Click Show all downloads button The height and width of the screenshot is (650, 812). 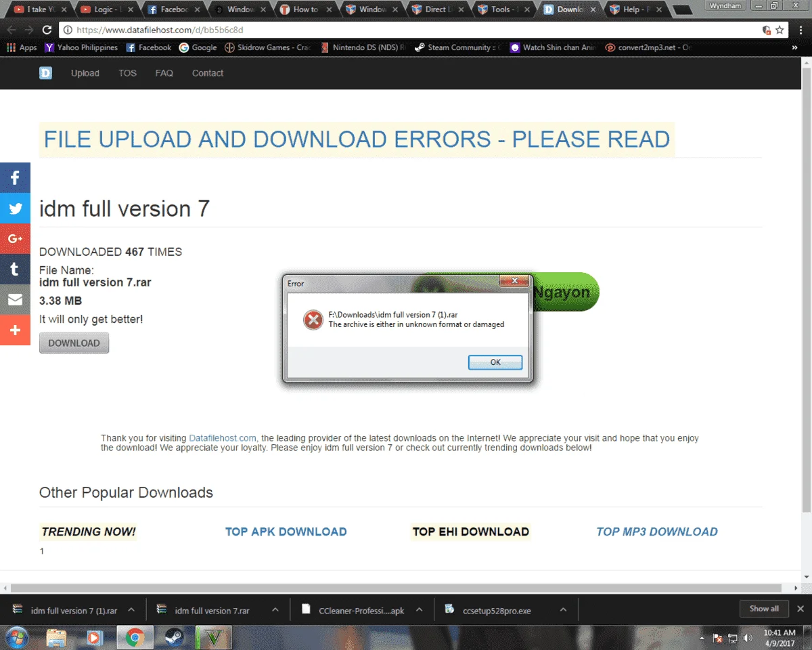coord(764,609)
